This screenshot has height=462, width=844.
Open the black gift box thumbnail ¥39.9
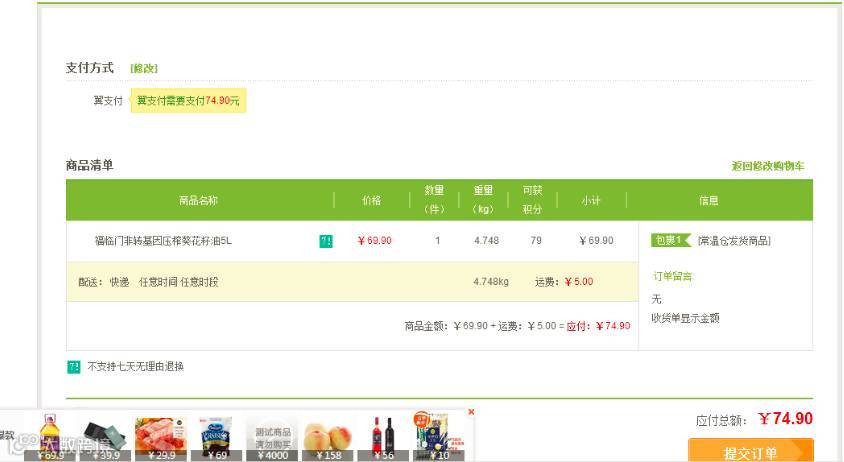pos(105,437)
